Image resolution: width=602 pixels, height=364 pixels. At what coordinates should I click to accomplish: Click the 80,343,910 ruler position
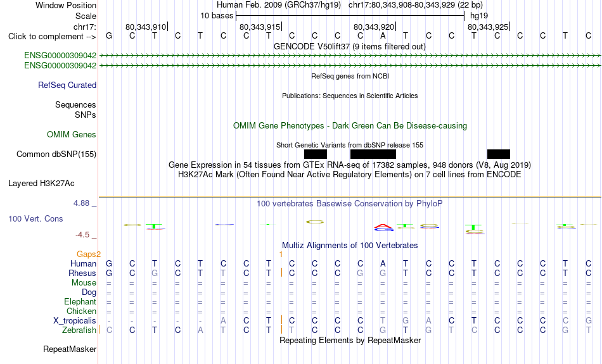coord(146,27)
